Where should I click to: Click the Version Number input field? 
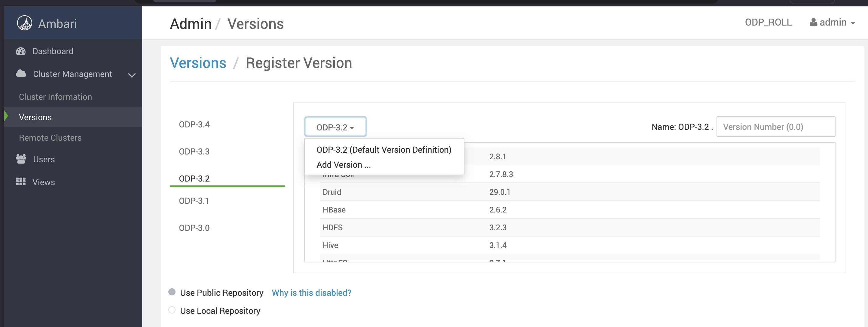pos(776,127)
